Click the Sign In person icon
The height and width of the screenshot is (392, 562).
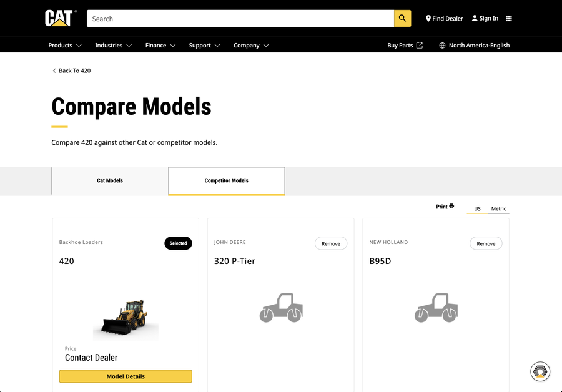475,18
